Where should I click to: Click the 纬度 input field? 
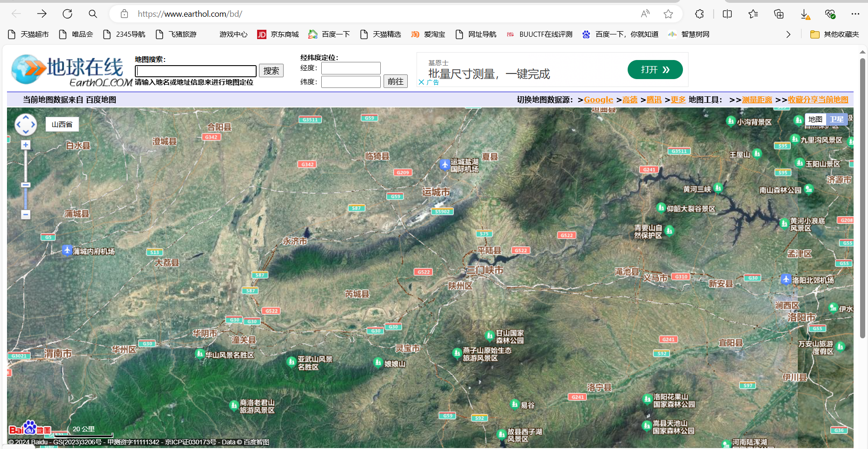click(351, 82)
